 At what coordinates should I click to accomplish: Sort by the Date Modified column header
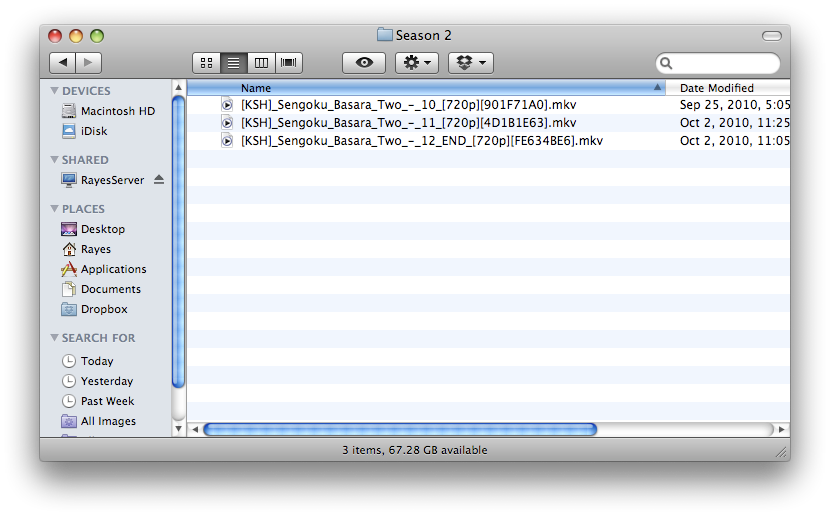click(728, 88)
